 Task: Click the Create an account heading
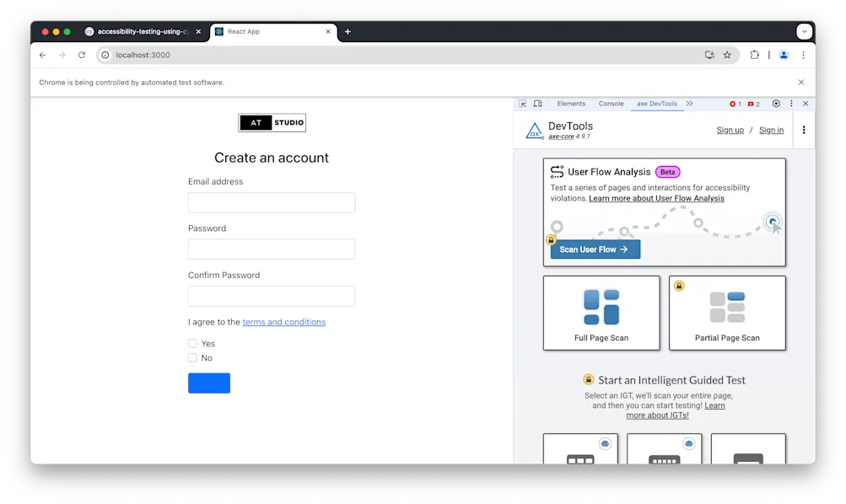coord(272,158)
